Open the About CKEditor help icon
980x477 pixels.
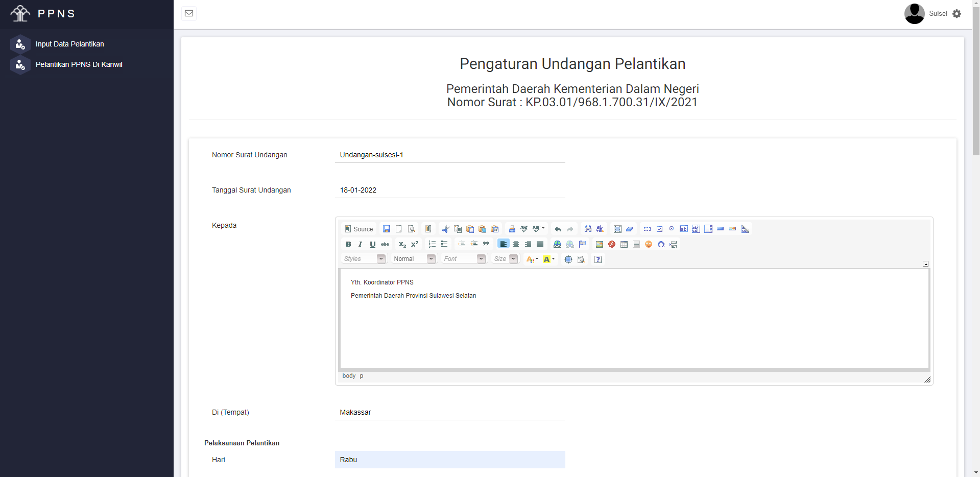coord(598,259)
